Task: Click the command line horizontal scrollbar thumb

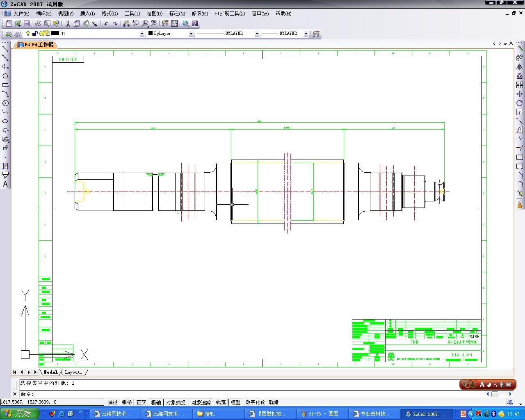Action: tap(495, 394)
